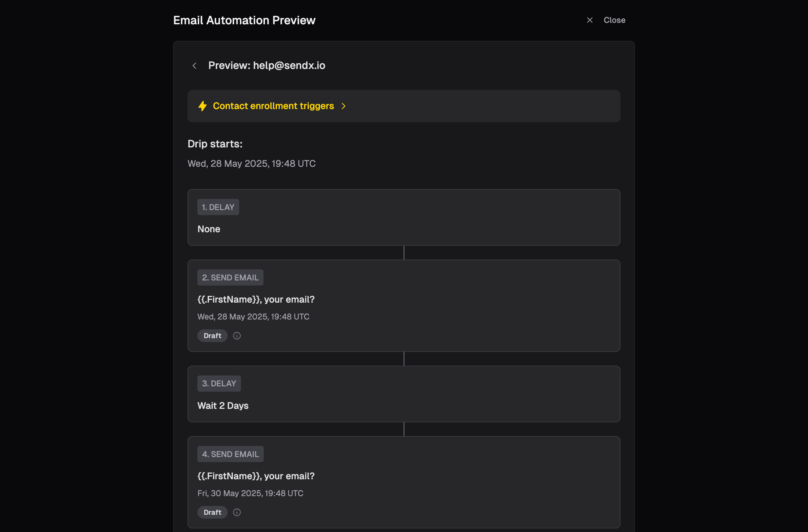This screenshot has height=532, width=808.
Task: Click the drip start date under Drip starts
Action: pyautogui.click(x=251, y=164)
